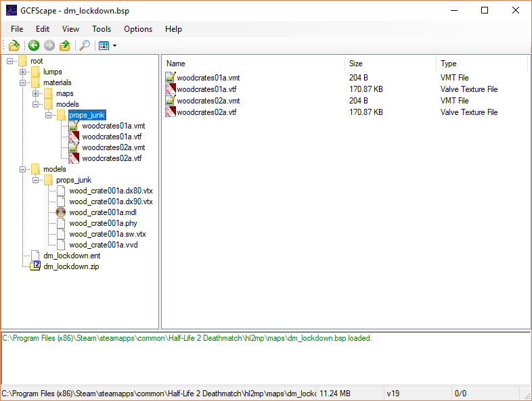Click the v19 status bar entry
The image size is (532, 401).
click(x=393, y=394)
